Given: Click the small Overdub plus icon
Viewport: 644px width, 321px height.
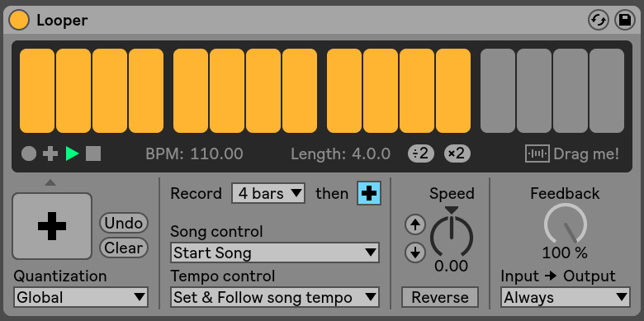Looking at the screenshot, I should tap(50, 154).
